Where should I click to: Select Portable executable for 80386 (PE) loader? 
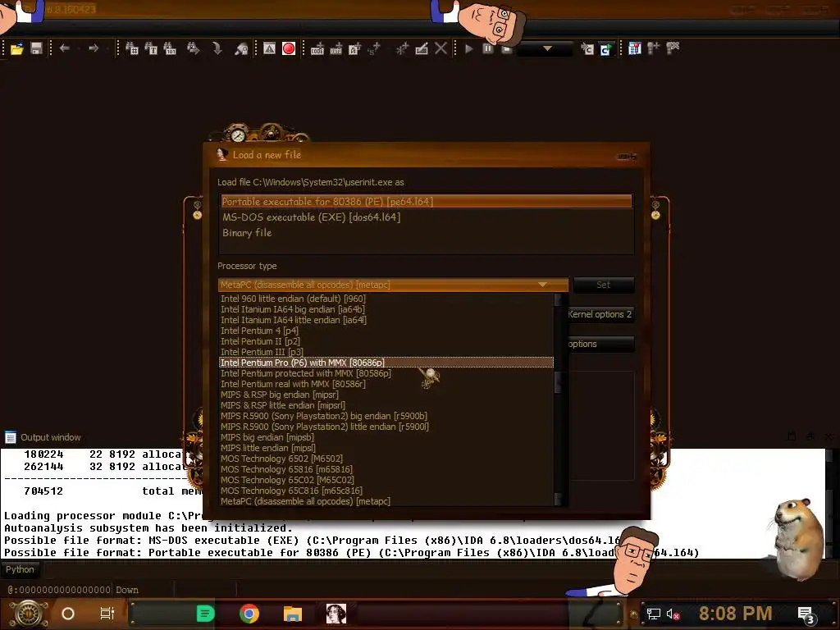[x=427, y=202]
